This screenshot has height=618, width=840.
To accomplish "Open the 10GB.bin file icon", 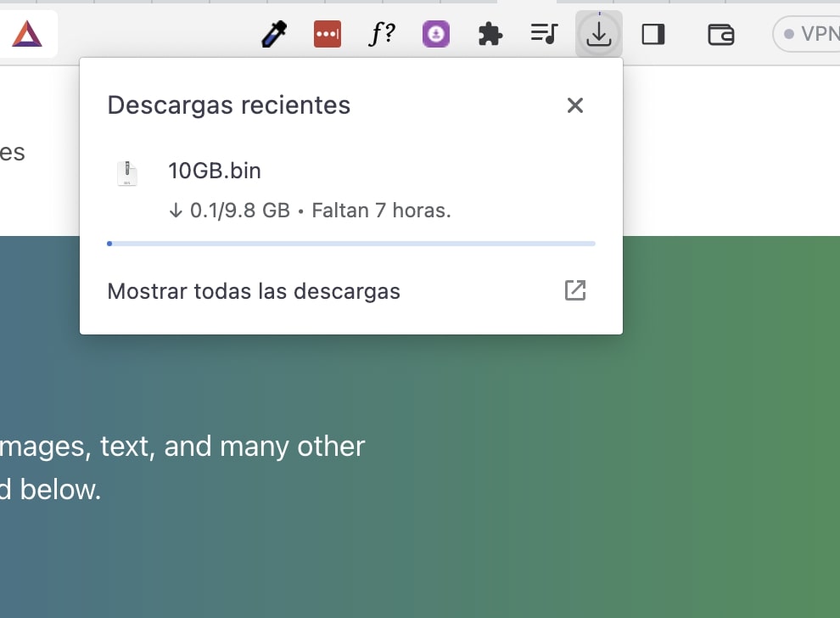I will point(127,173).
